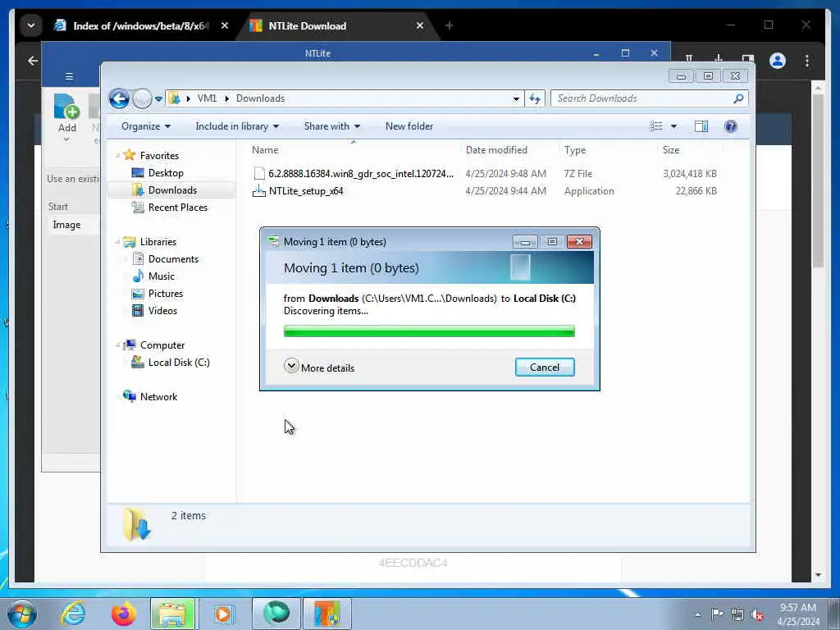
Task: Launch Firefox from the taskbar
Action: [123, 614]
